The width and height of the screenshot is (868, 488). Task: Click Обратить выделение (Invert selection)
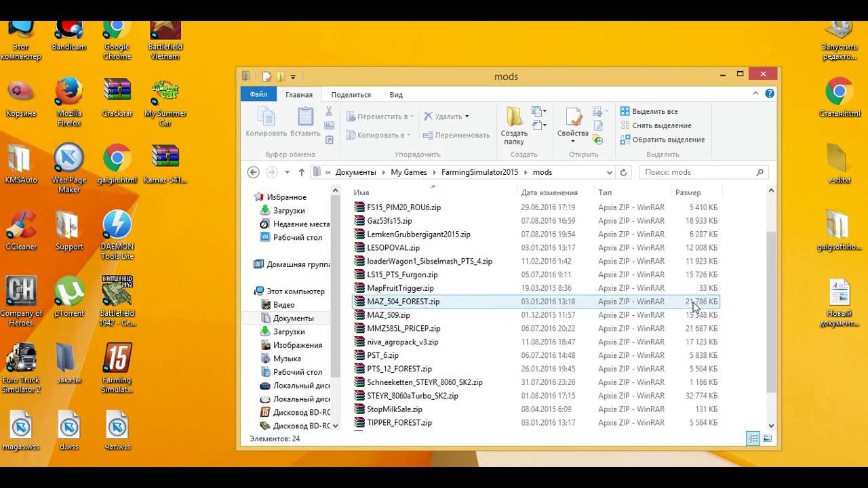coord(663,140)
